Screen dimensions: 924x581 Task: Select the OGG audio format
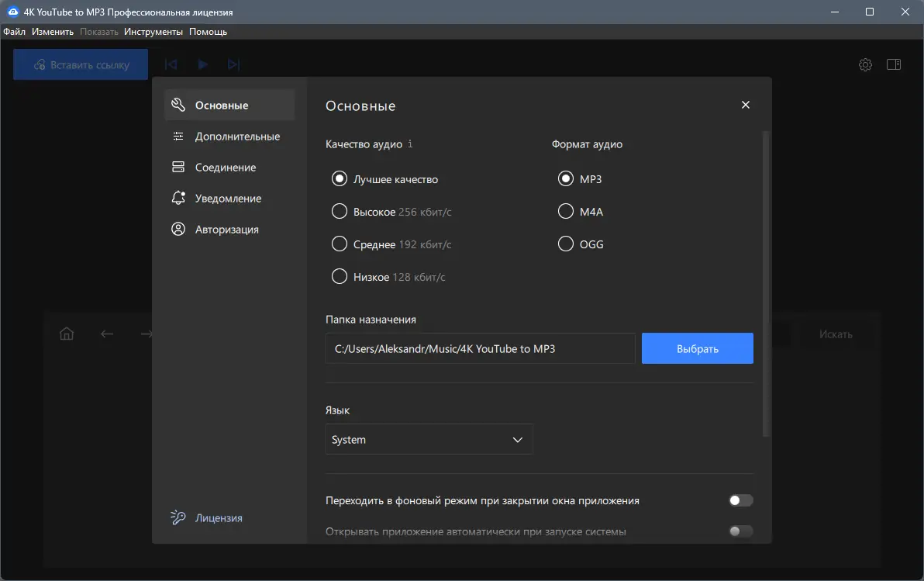tap(565, 244)
